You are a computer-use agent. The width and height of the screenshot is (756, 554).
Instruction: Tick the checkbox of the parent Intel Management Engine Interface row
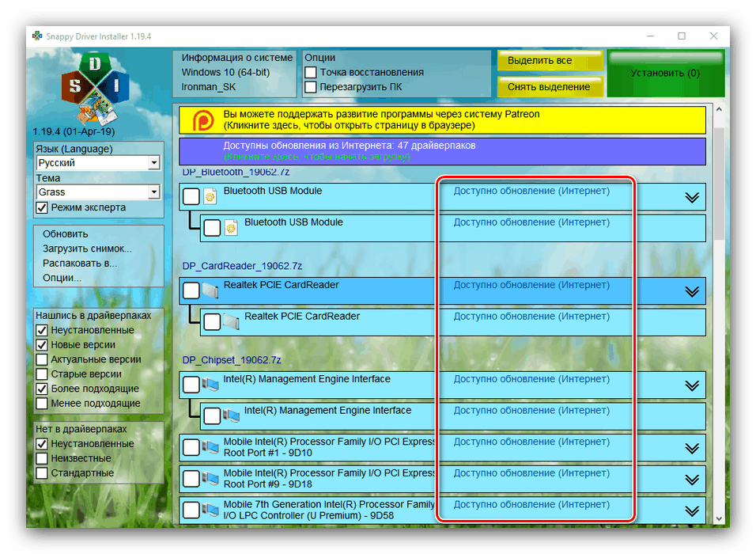(191, 385)
